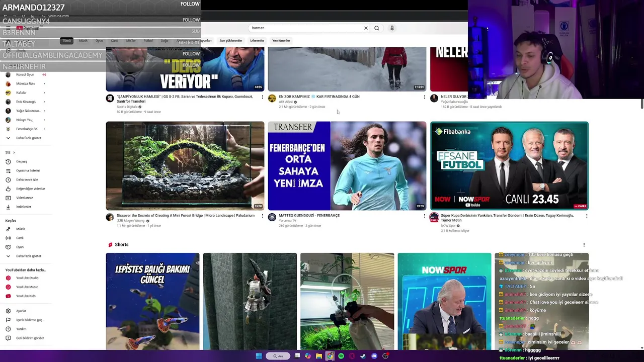The image size is (644, 362).
Task: Play the Lepistes Balığı Bakımı short
Action: tap(152, 301)
